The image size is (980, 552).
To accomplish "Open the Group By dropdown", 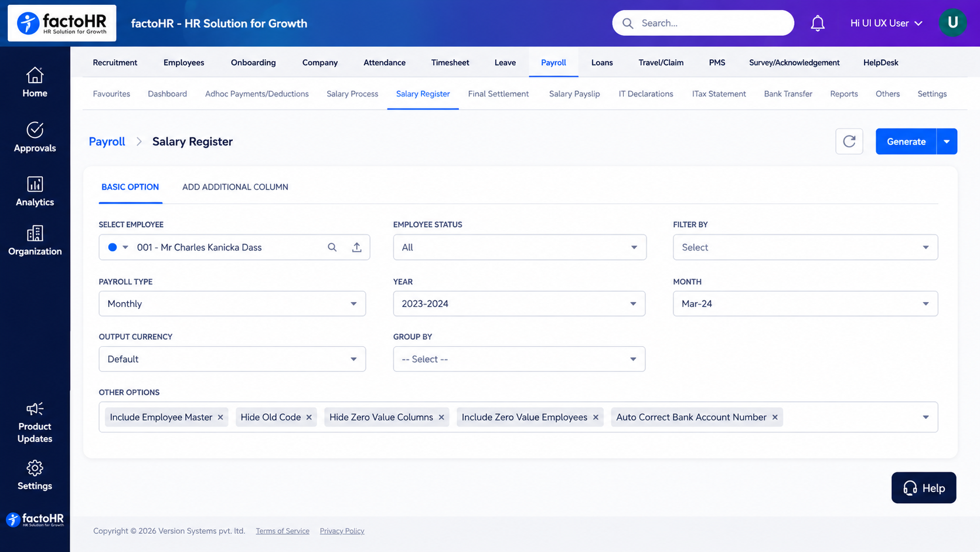I will (519, 359).
